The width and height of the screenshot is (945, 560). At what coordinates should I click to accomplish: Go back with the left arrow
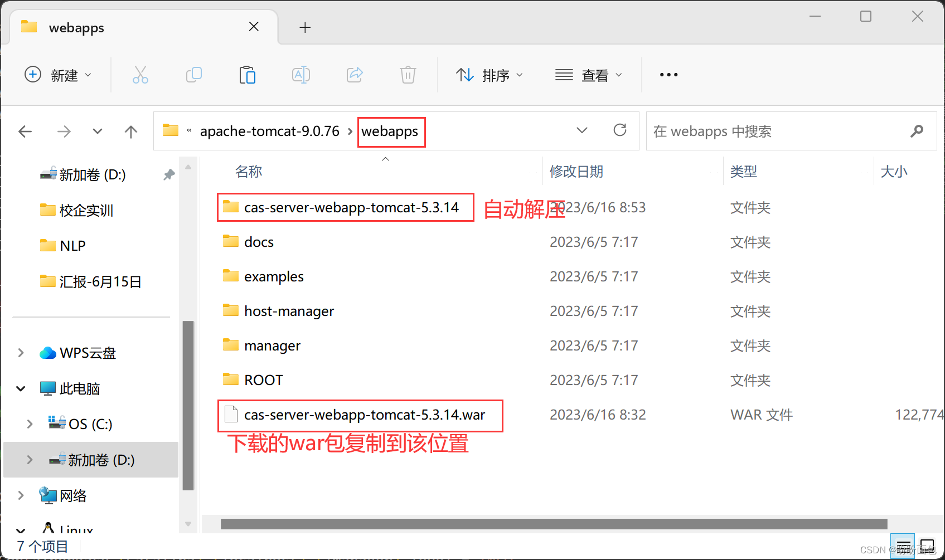[25, 132]
